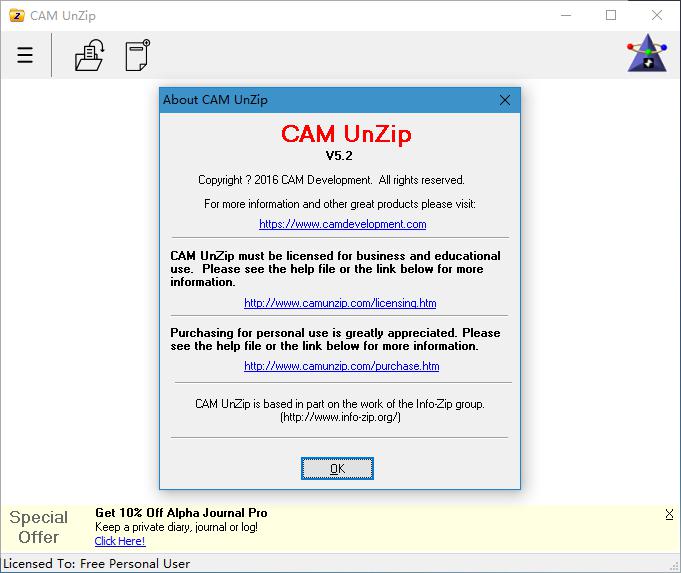This screenshot has height=573, width=681.
Task: Click the 'Get 10% Off Alpha Journal Pro' text
Action: tap(181, 513)
